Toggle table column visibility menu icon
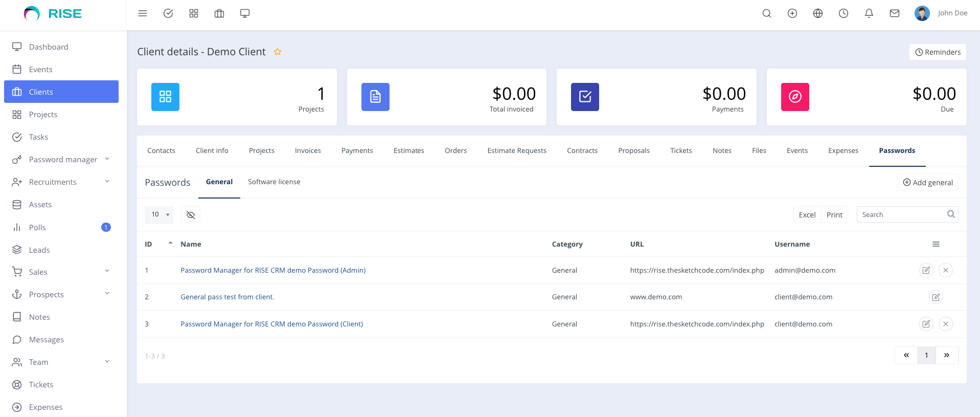The height and width of the screenshot is (417, 980). point(936,244)
